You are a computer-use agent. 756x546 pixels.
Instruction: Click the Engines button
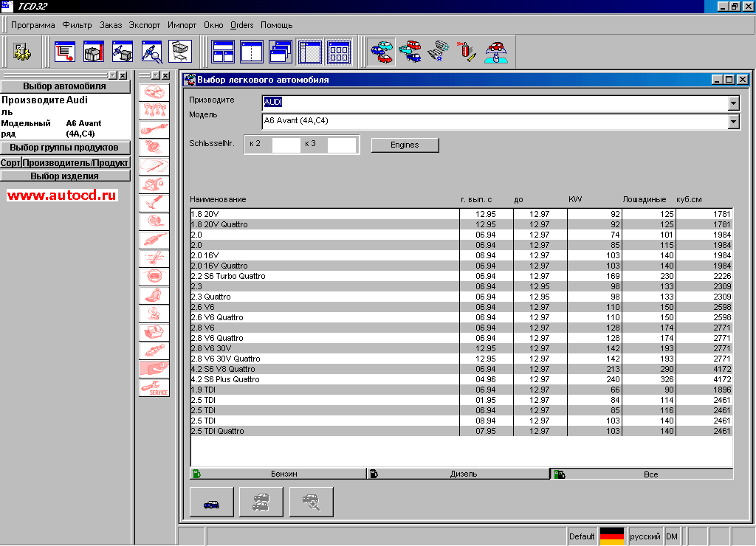405,145
